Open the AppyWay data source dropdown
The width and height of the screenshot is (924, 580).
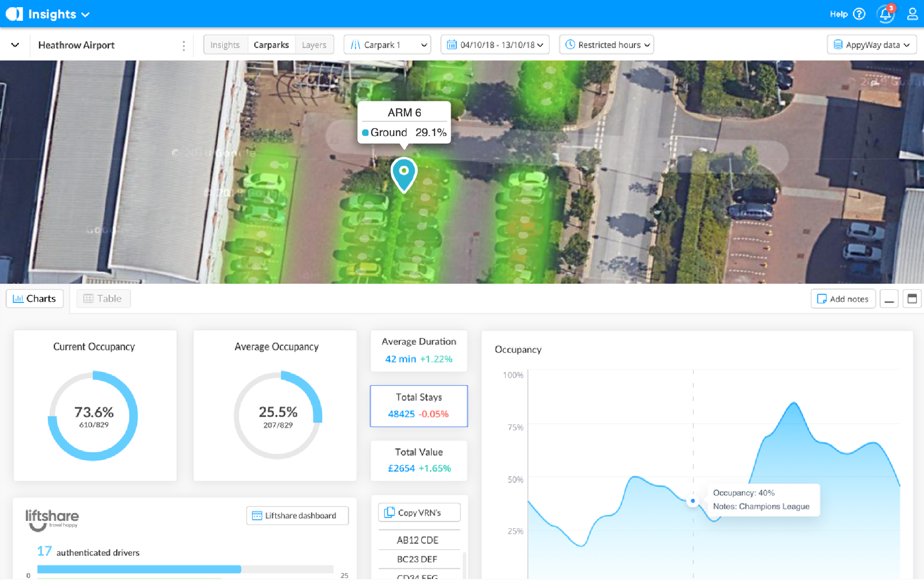[x=872, y=45]
